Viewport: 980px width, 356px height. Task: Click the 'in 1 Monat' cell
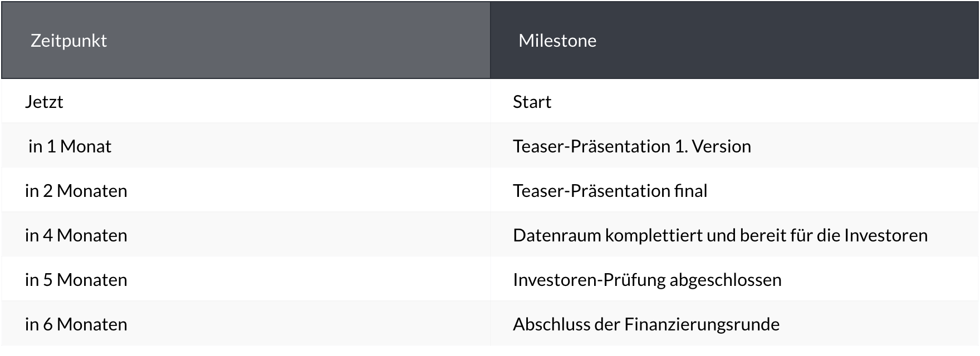tap(70, 146)
